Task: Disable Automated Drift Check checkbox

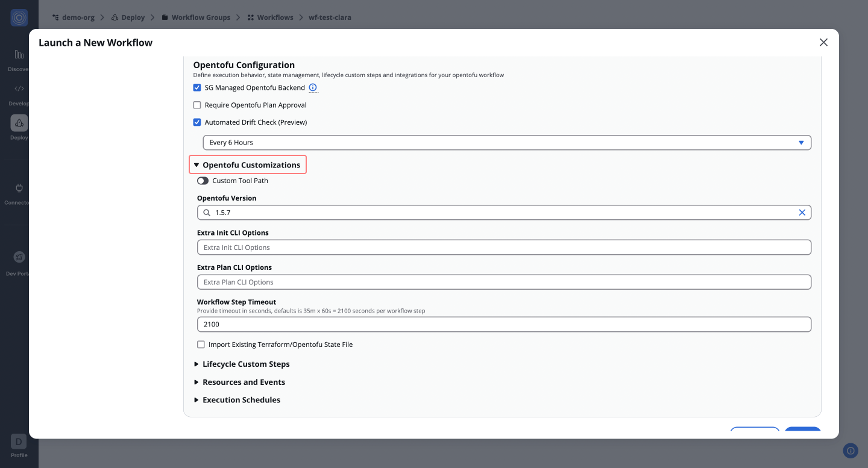Action: click(x=197, y=122)
